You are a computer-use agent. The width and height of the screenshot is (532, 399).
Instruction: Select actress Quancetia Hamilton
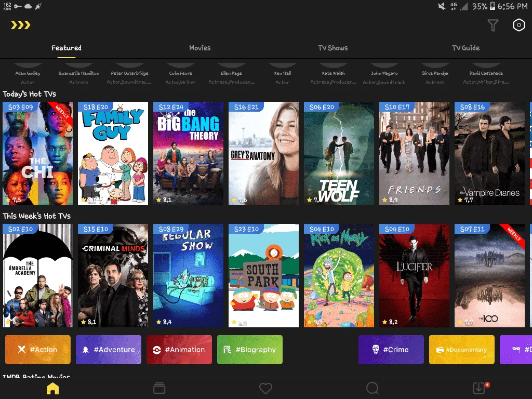(79, 74)
